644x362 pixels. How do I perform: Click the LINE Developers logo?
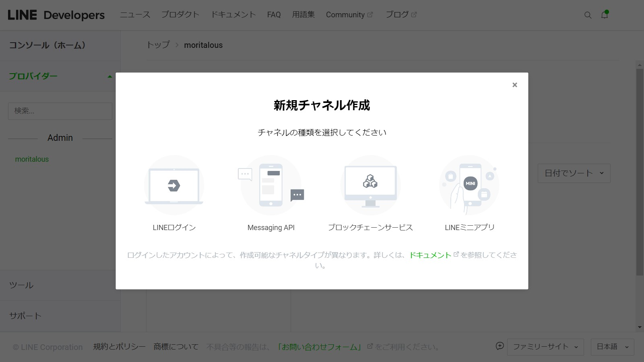pyautogui.click(x=56, y=15)
